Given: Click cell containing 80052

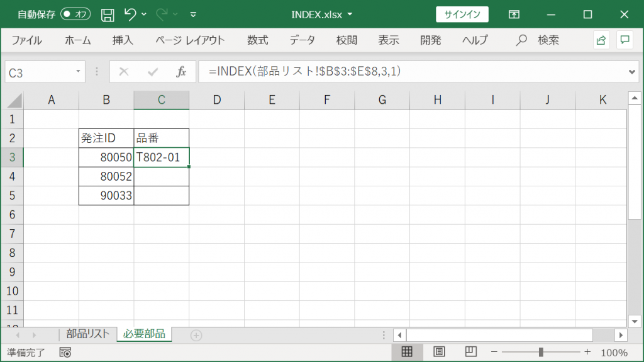Looking at the screenshot, I should tap(106, 176).
